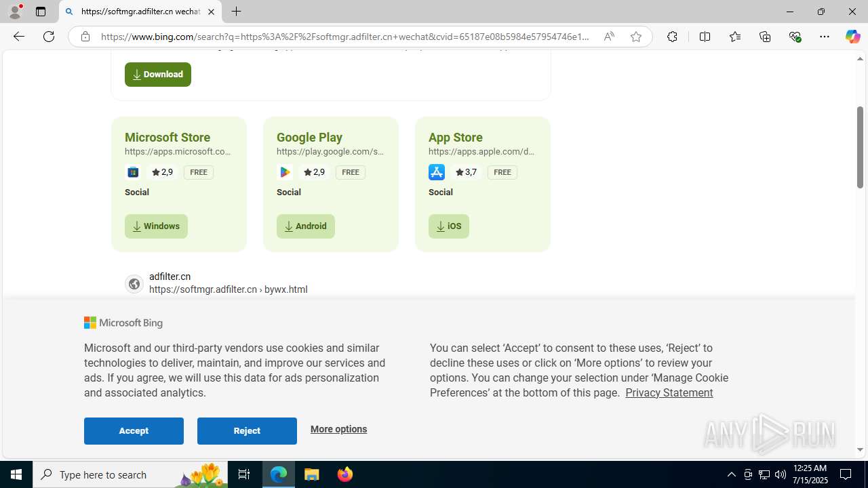868x488 pixels.
Task: Click the play.google.com URL text
Action: [x=330, y=152]
